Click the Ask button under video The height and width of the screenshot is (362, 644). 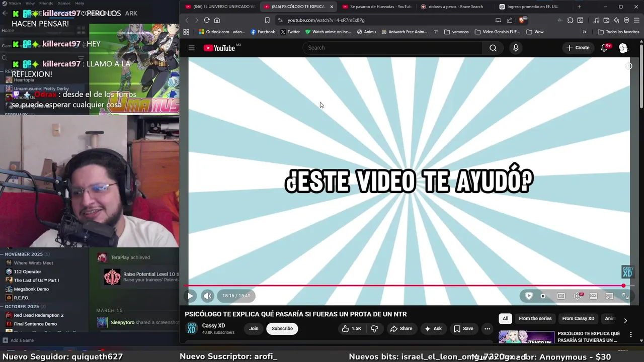coord(433,328)
